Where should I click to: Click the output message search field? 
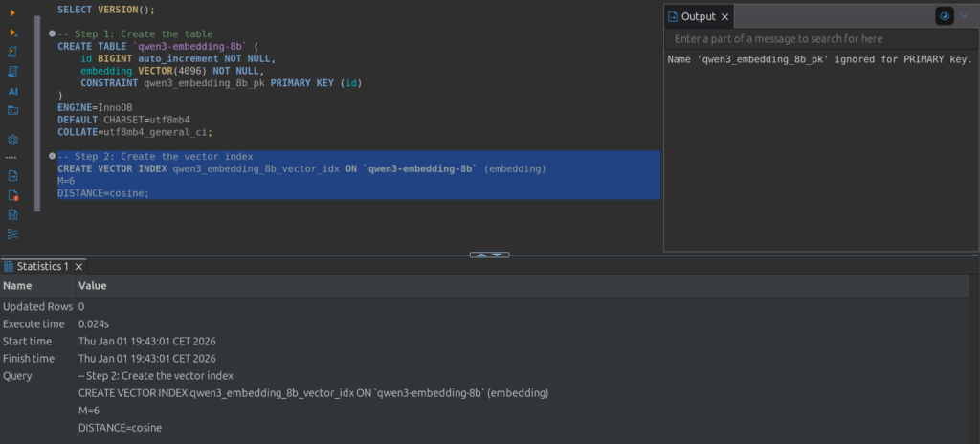[818, 39]
